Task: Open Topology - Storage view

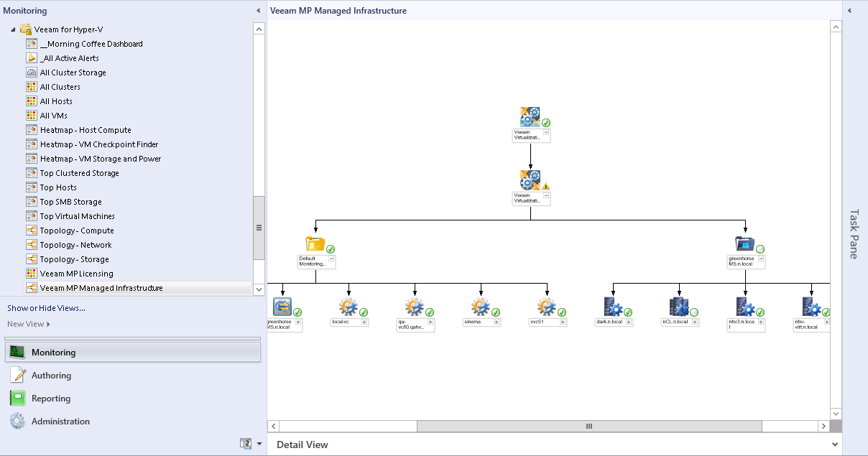Action: (75, 259)
